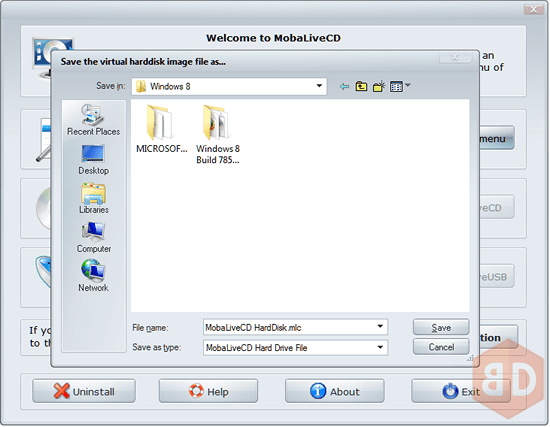Screen dimensions: 550x427
Task: Expand the File name dropdown arrow
Action: click(380, 327)
